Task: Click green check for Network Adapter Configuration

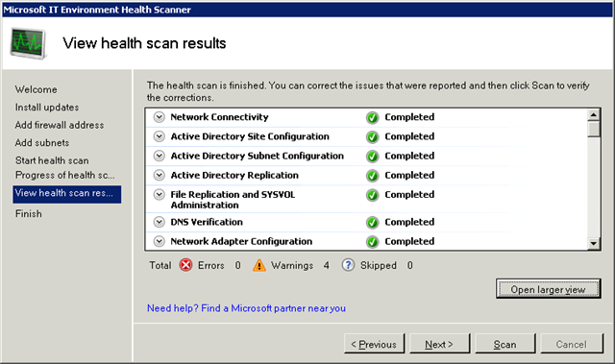Action: coord(372,242)
